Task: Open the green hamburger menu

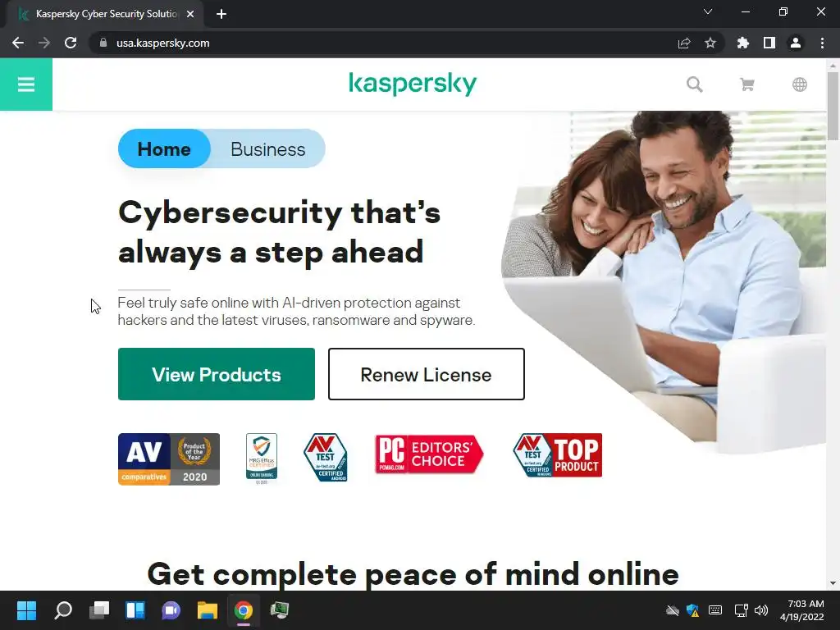Action: click(x=25, y=84)
